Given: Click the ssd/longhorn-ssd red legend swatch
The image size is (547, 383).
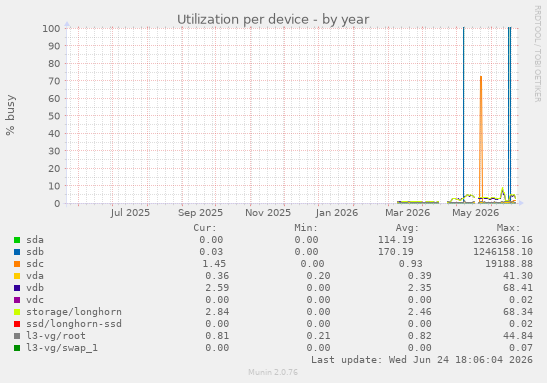Looking at the screenshot, I should click(17, 324).
